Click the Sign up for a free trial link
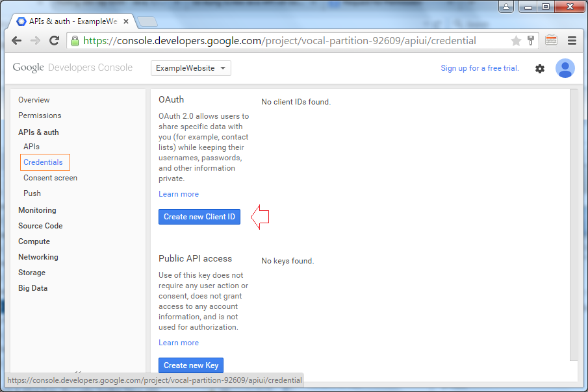 click(x=479, y=68)
